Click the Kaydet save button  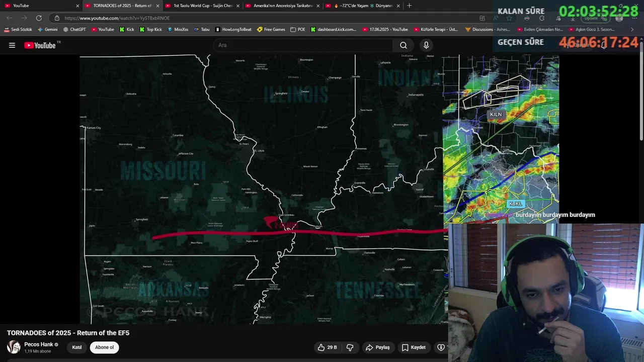414,347
